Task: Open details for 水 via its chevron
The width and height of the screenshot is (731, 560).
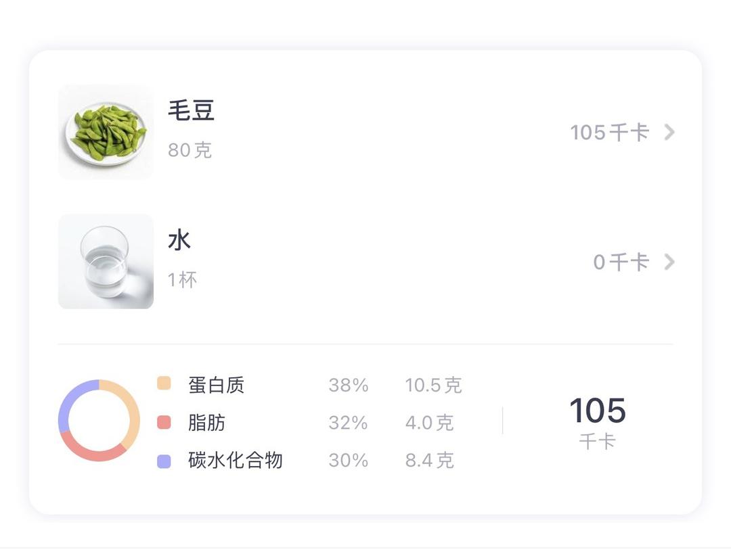Action: click(x=669, y=262)
